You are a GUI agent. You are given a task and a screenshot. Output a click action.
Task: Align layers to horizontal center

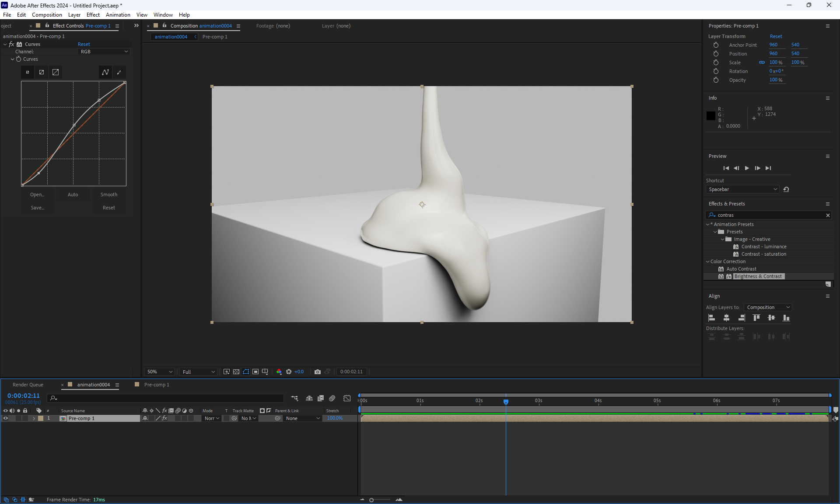(726, 318)
